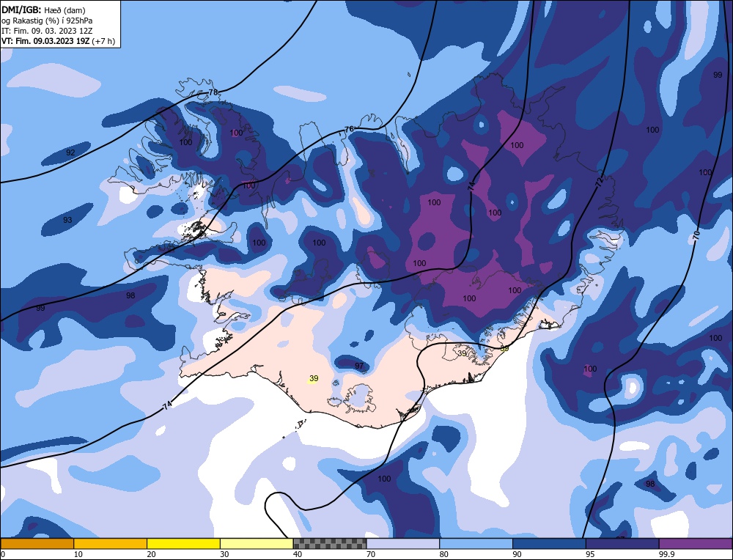Click the '92' humidity value label
The width and height of the screenshot is (733, 560).
[x=70, y=152]
